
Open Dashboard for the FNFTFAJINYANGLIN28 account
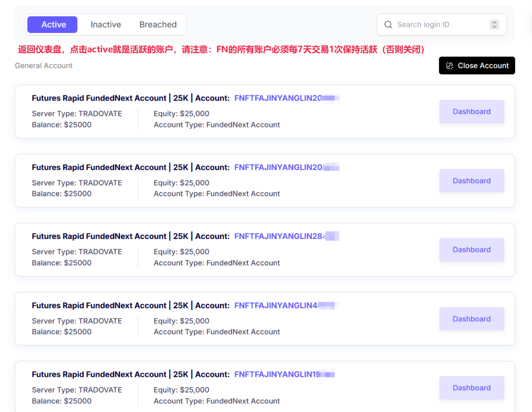[x=472, y=249]
